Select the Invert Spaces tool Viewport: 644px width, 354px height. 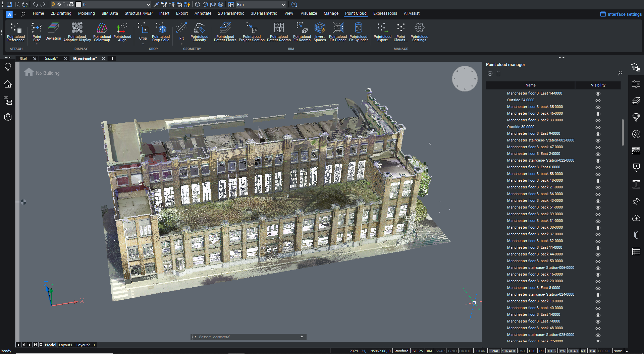(319, 32)
